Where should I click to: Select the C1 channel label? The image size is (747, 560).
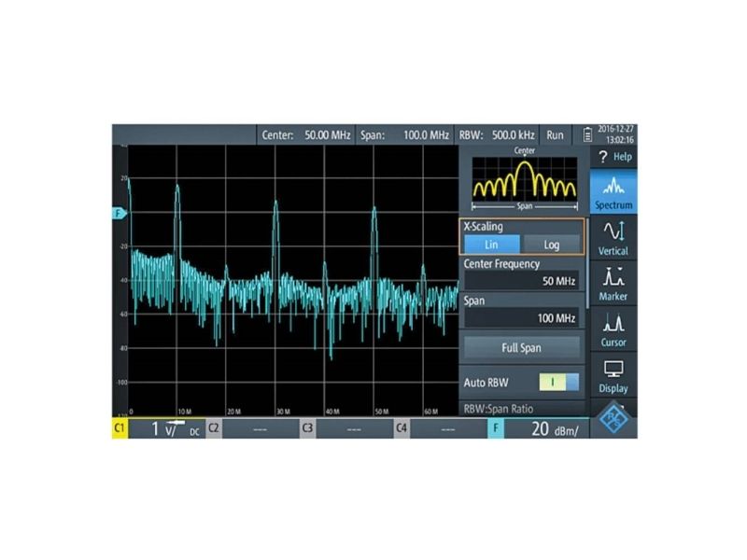pyautogui.click(x=120, y=428)
